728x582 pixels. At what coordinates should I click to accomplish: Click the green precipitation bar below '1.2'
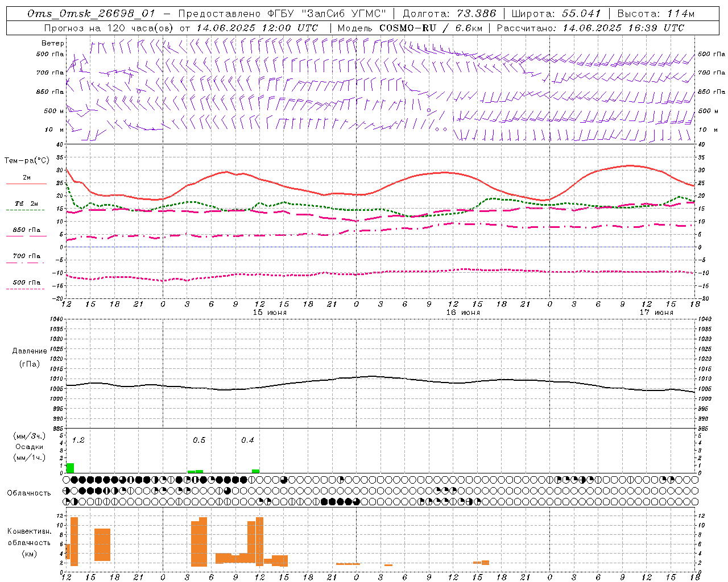[x=70, y=468]
